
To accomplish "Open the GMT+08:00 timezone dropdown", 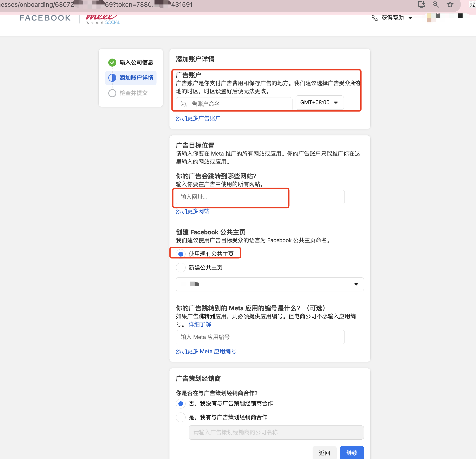I will (319, 103).
